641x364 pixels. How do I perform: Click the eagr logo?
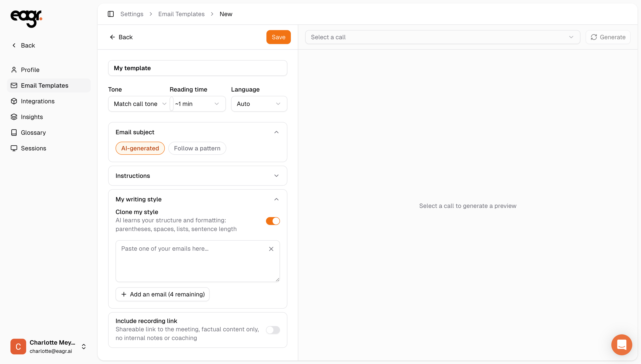[x=26, y=19]
